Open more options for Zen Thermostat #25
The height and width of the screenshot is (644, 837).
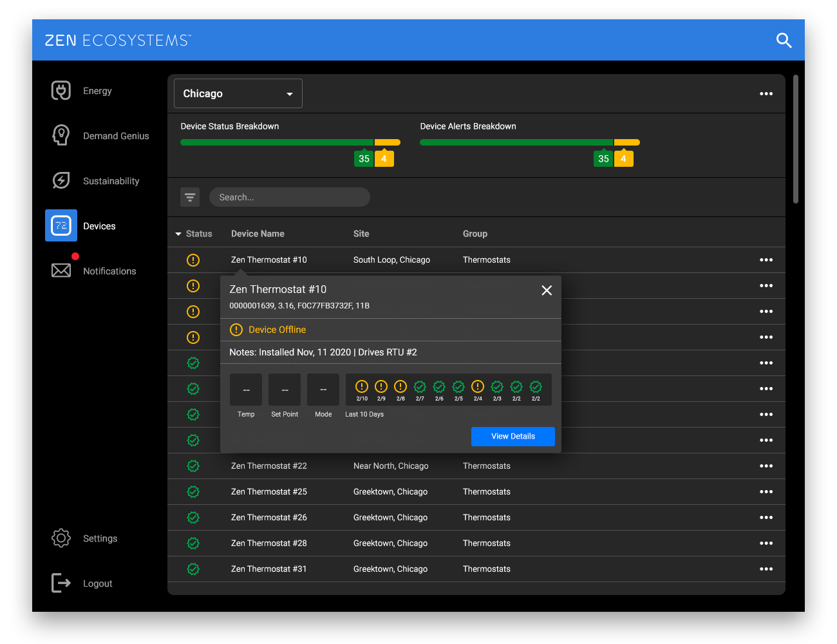tap(766, 492)
